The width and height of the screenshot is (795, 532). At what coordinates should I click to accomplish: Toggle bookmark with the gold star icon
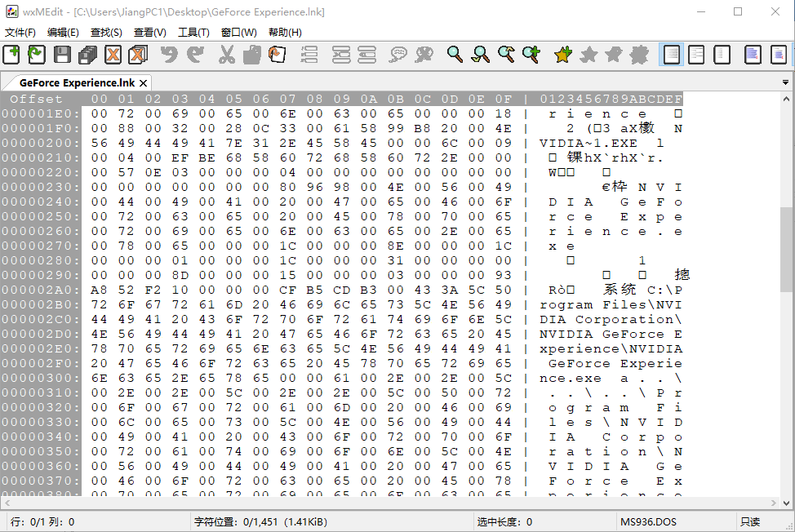[563, 54]
